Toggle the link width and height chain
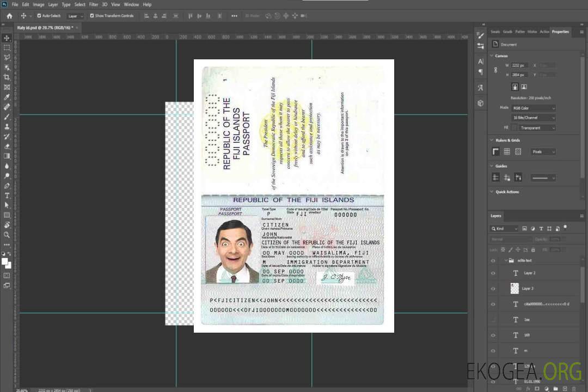The height and width of the screenshot is (392, 588). [x=495, y=70]
